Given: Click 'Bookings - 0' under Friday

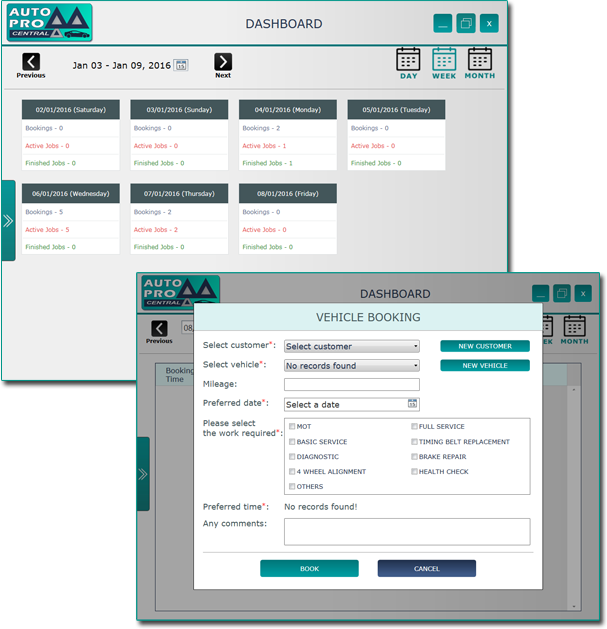Looking at the screenshot, I should pos(261,212).
